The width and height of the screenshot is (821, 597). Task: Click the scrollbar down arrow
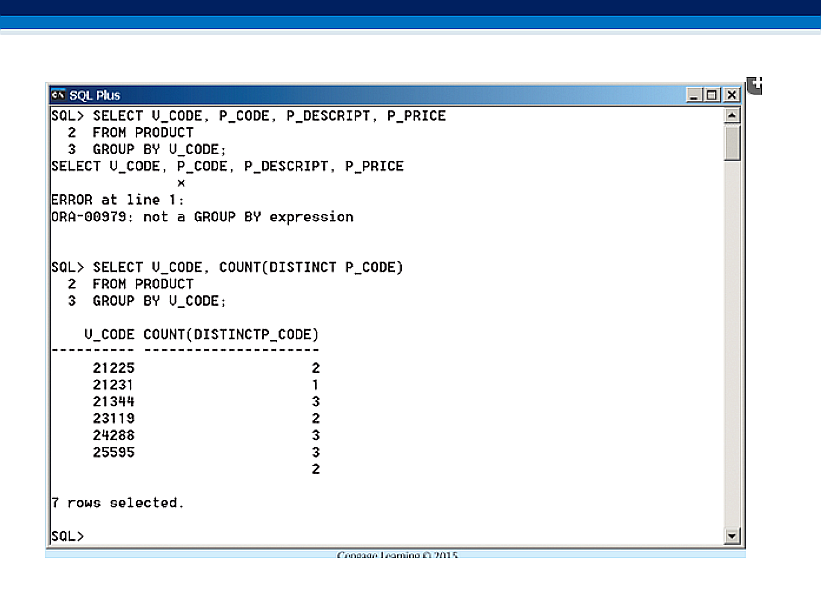click(732, 537)
